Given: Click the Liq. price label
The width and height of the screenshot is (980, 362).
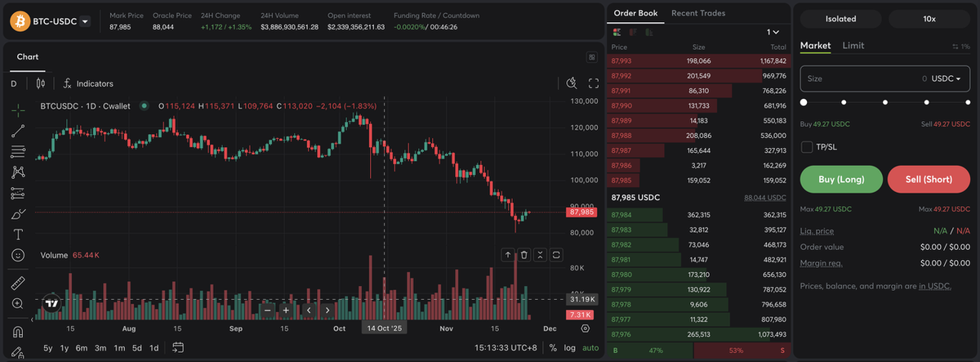Looking at the screenshot, I should [x=817, y=230].
